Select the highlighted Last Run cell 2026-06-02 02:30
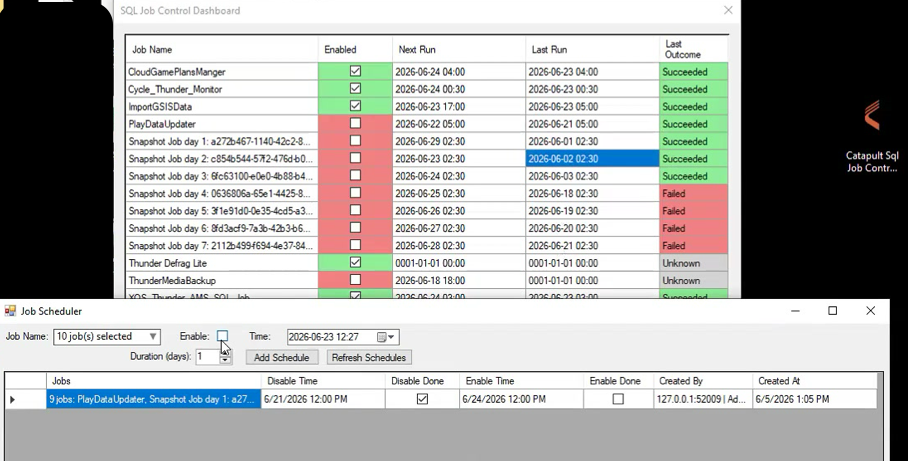 [592, 159]
